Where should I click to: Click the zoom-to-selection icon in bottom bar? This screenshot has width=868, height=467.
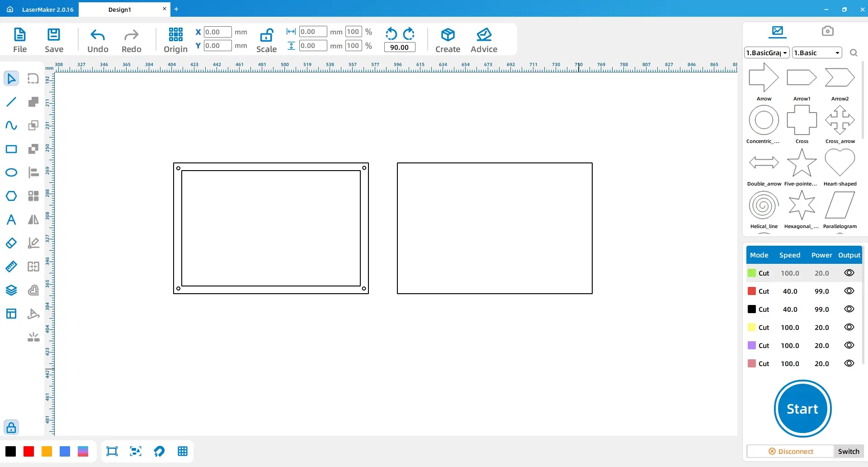point(136,451)
